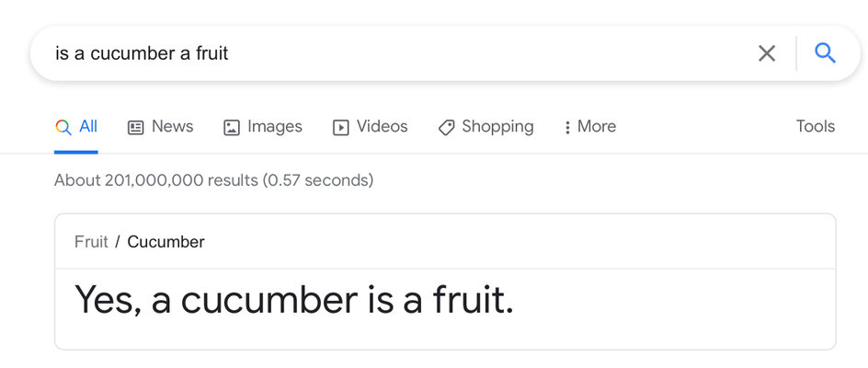
Task: Open the More dropdown menu
Action: click(589, 127)
